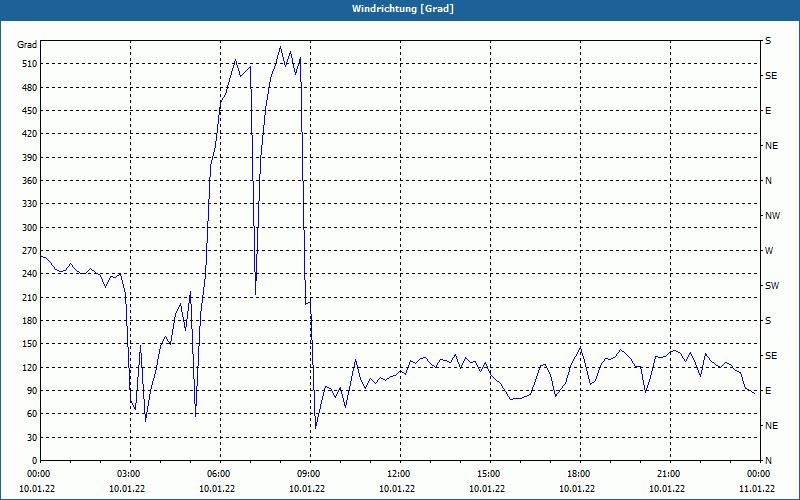The image size is (800, 500).
Task: Click the 210 y-axis label
Action: click(x=30, y=297)
